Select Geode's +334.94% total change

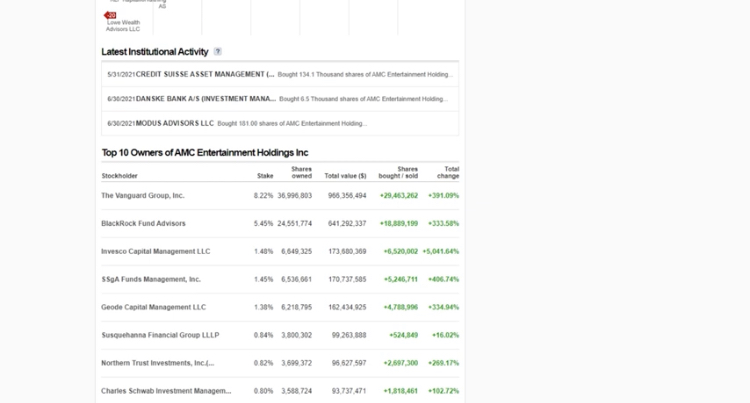(443, 307)
